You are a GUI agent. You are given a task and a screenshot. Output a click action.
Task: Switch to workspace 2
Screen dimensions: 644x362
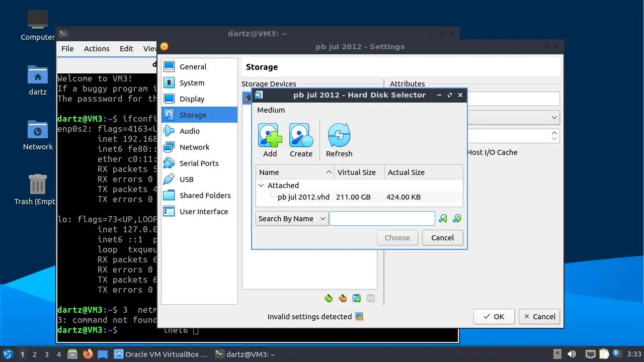34,354
